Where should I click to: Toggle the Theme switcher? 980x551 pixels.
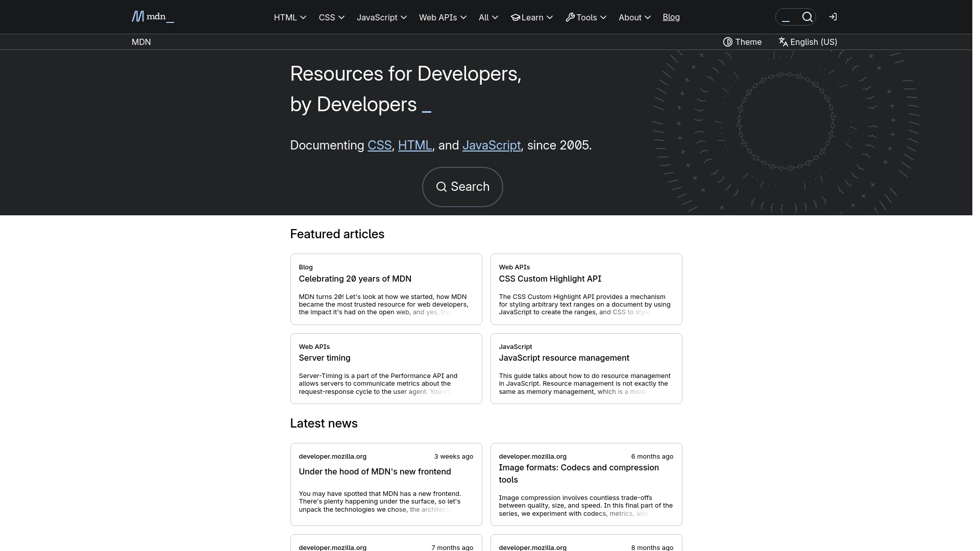[x=742, y=42]
